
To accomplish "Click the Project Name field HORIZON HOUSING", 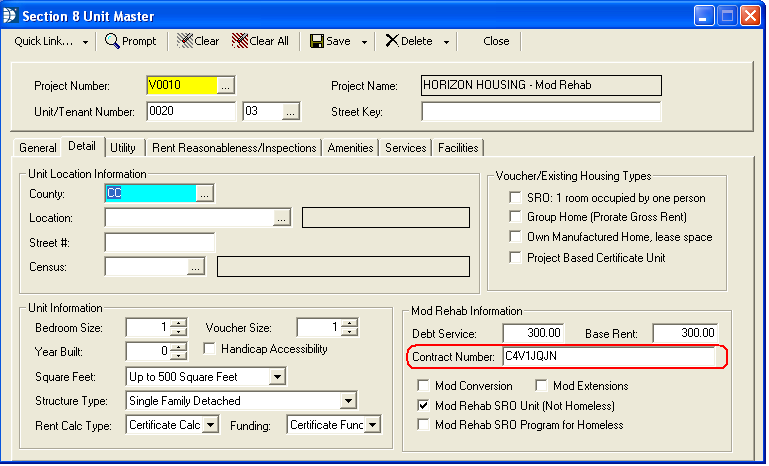I will pos(541,85).
